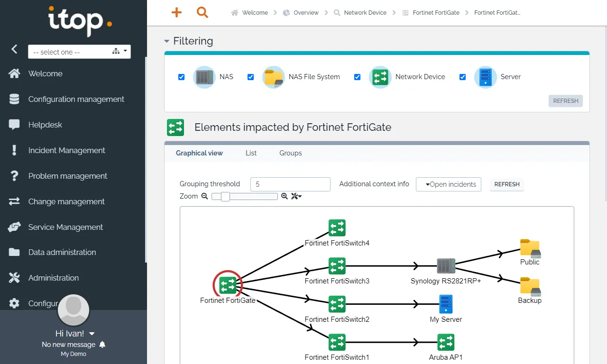The width and height of the screenshot is (607, 364).
Task: Uncheck the NAS File System checkbox
Action: click(251, 77)
